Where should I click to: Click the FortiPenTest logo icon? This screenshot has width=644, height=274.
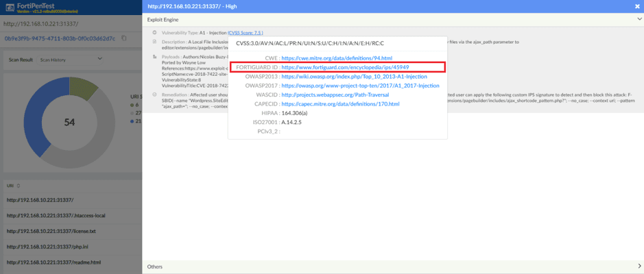click(x=10, y=8)
